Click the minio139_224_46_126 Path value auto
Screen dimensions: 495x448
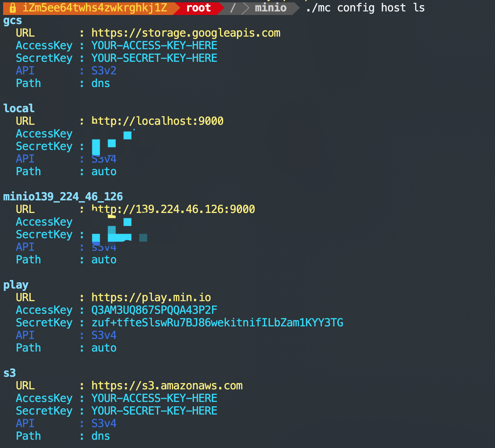point(104,259)
